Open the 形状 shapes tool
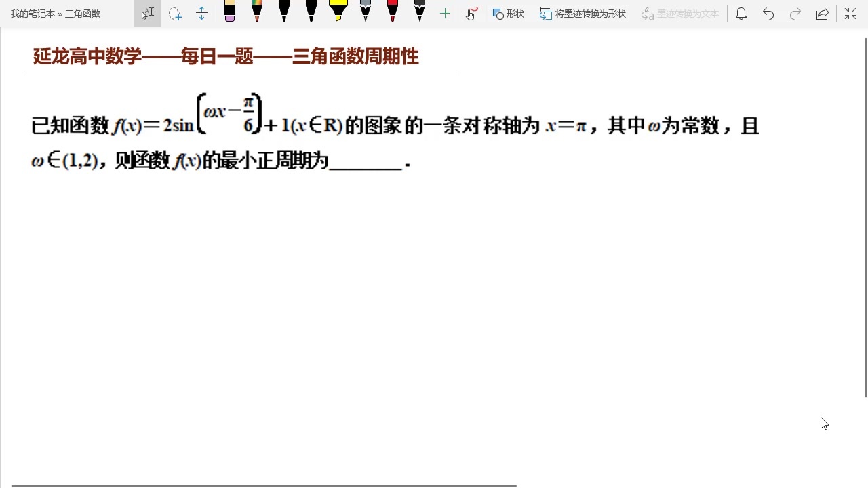868x488 pixels. (x=509, y=14)
